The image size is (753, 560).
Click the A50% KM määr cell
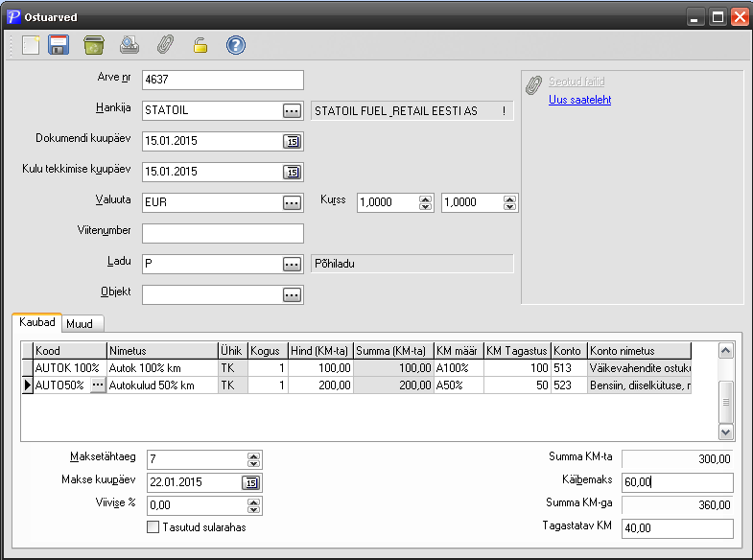pos(459,385)
